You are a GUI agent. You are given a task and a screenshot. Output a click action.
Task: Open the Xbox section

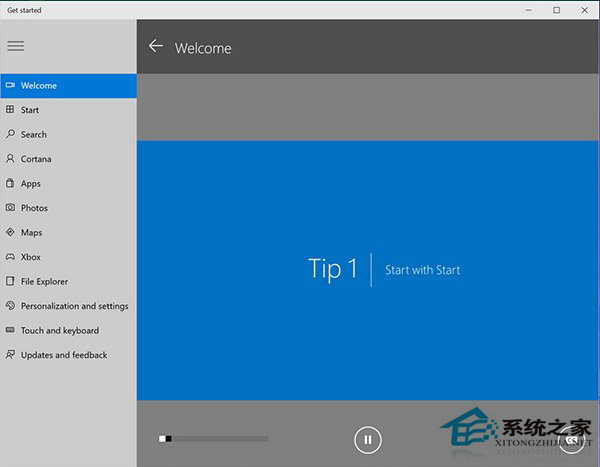tap(68, 257)
